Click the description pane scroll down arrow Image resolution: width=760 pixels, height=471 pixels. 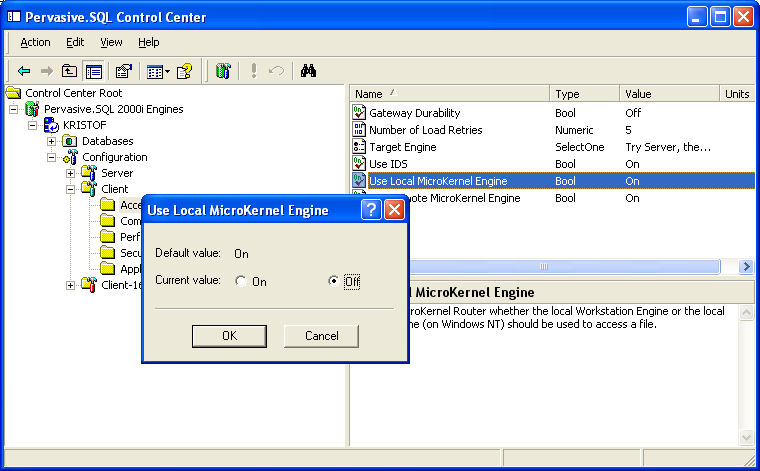click(x=746, y=438)
